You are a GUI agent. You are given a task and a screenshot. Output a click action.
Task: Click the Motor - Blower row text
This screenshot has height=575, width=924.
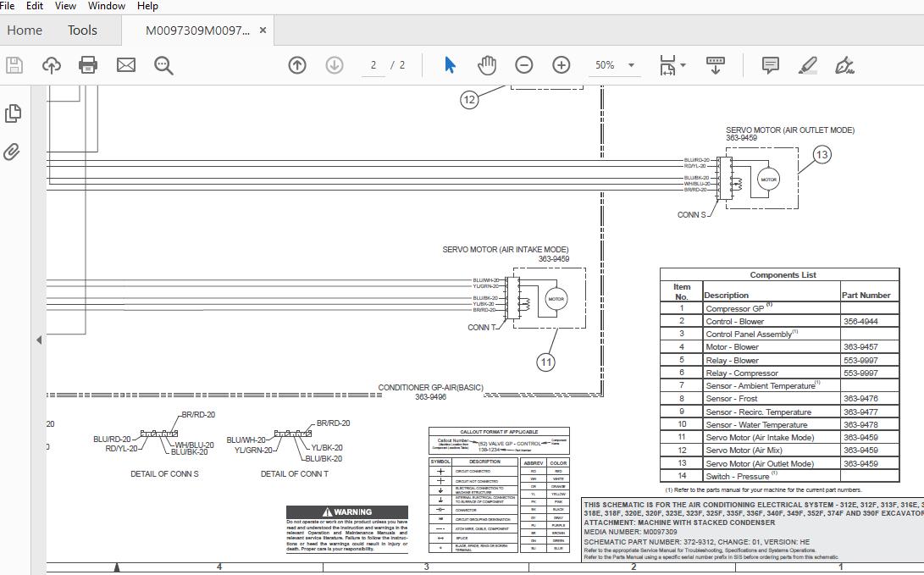732,347
